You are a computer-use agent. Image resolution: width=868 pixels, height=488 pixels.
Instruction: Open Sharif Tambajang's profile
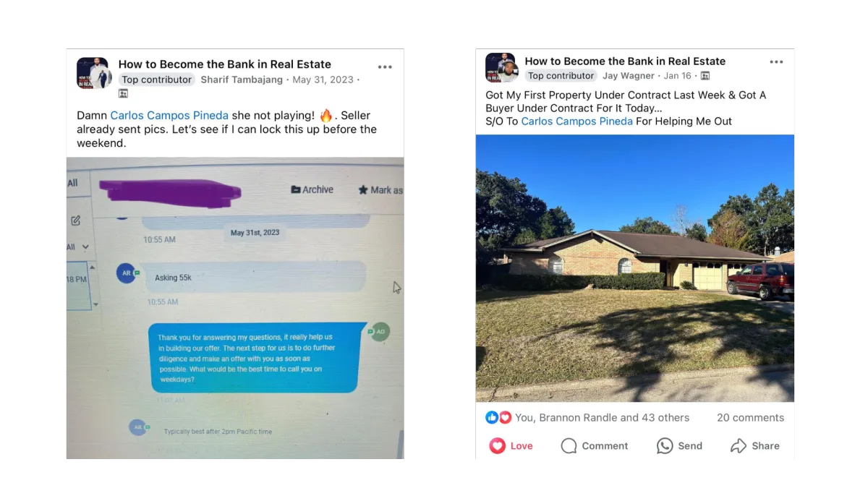(242, 80)
